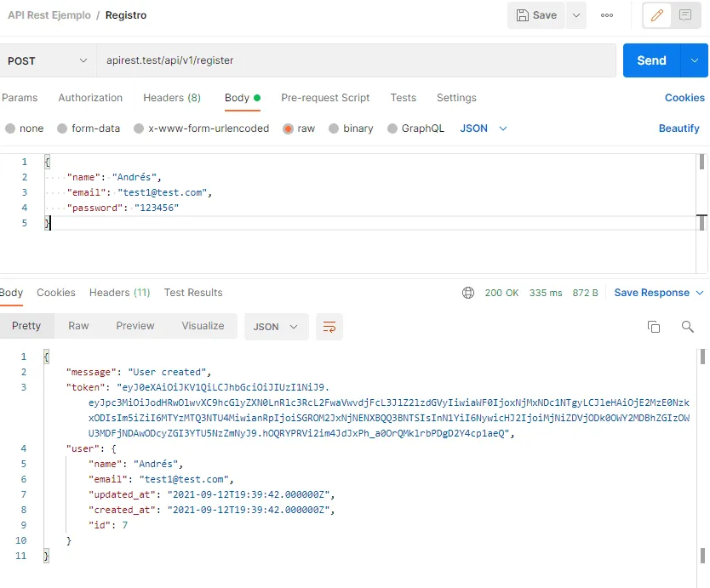This screenshot has width=710, height=588.
Task: Beautify the JSON request body
Action: [679, 128]
